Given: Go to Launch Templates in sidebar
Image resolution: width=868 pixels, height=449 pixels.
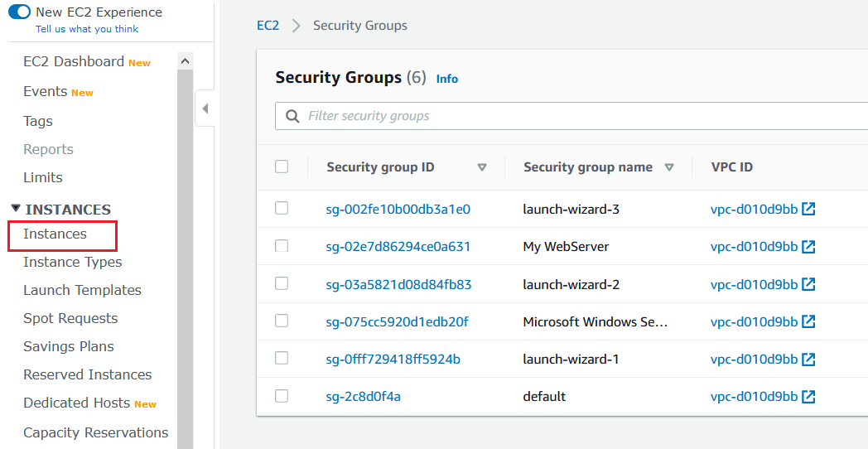Looking at the screenshot, I should point(82,290).
